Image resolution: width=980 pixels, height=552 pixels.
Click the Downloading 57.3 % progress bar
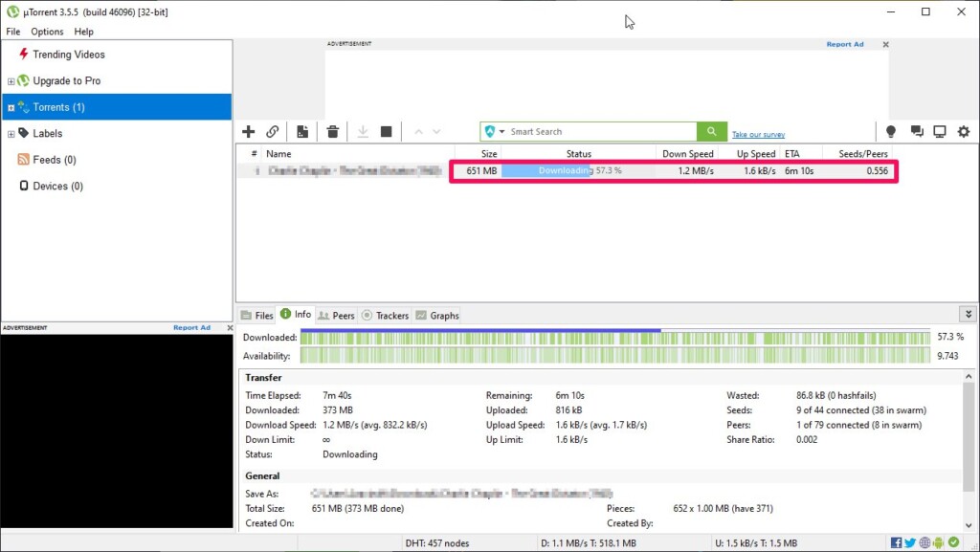click(578, 170)
